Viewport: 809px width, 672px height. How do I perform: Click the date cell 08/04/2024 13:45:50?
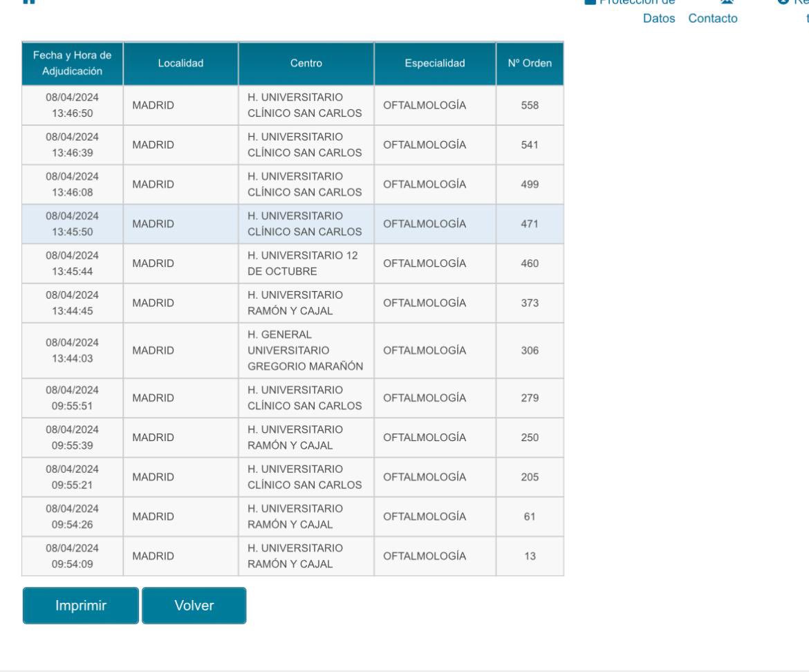(x=72, y=224)
